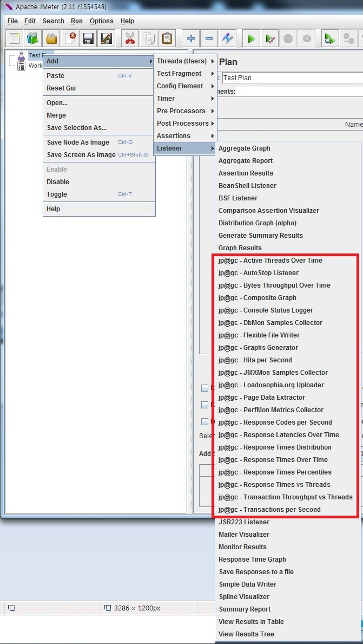The height and width of the screenshot is (644, 363).
Task: Click the Close test plan icon
Action: [x=70, y=38]
